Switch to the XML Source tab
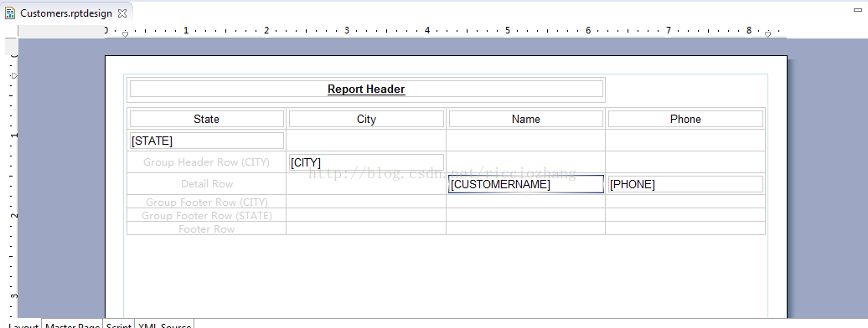The width and height of the screenshot is (868, 328). coord(164,325)
